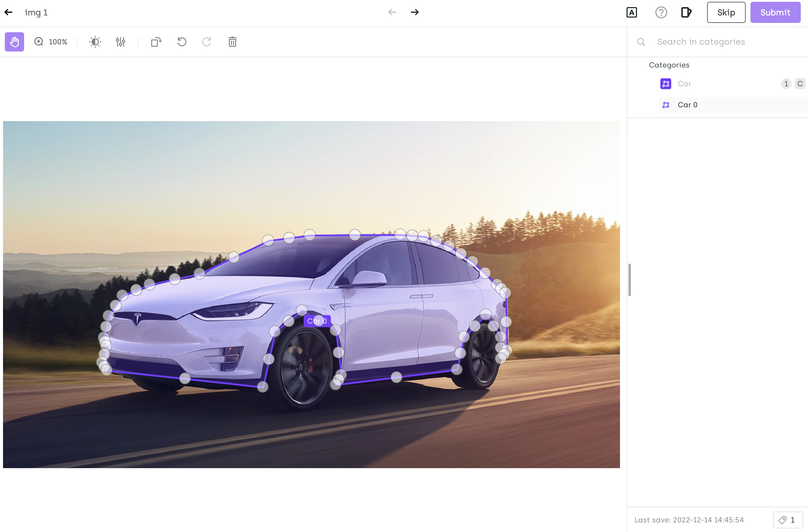Undo the last annotation action
The image size is (808, 532).
pos(182,42)
